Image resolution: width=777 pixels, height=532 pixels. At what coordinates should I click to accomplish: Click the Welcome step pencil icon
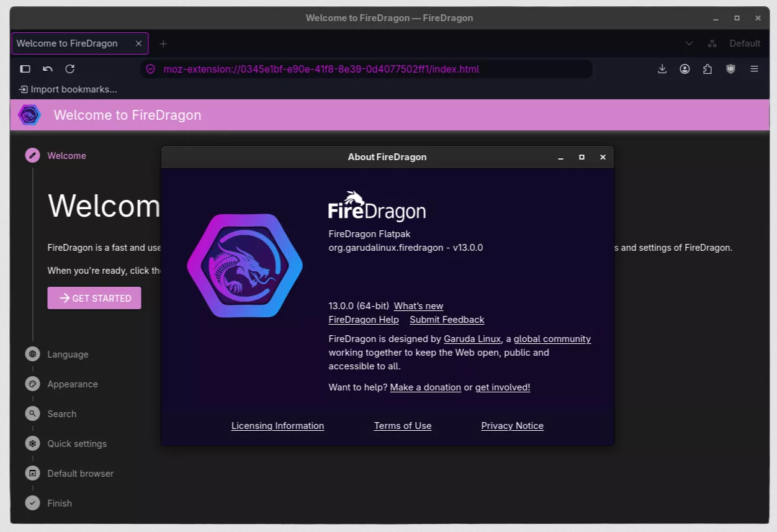[33, 155]
